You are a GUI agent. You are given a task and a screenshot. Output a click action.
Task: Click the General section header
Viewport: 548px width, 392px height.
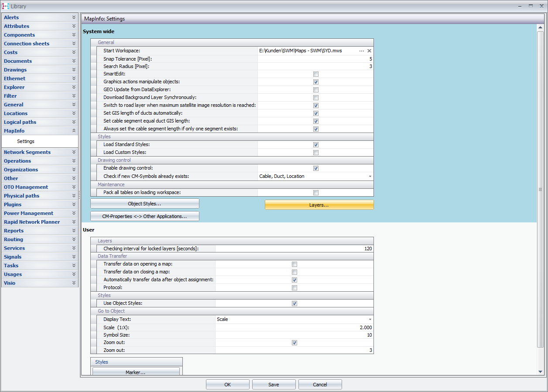click(232, 42)
